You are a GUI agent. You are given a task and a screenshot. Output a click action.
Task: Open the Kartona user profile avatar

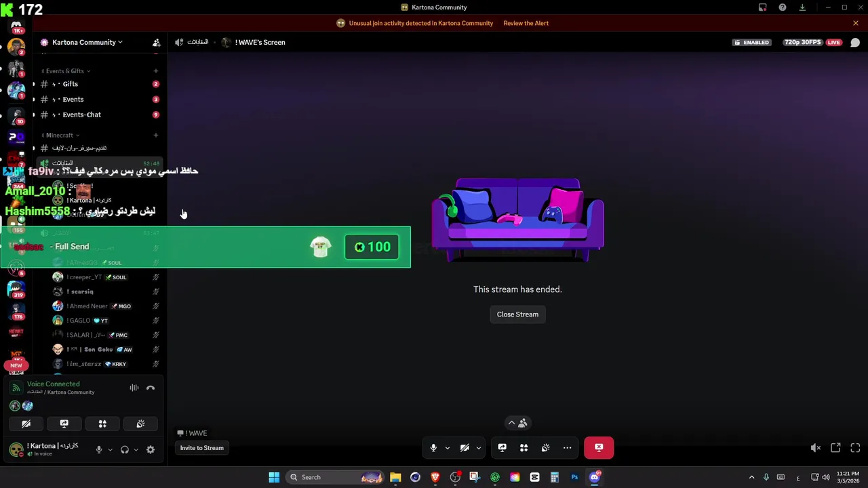(16, 449)
